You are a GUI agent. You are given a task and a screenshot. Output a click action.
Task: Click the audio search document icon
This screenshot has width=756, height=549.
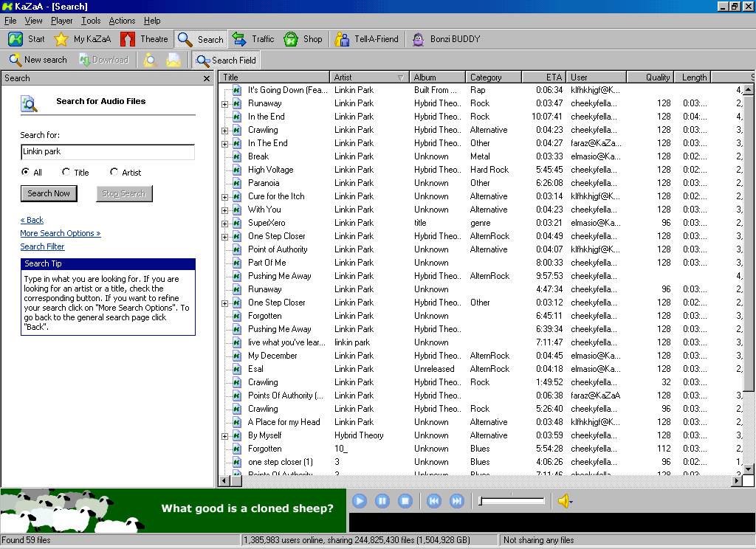pyautogui.click(x=29, y=103)
